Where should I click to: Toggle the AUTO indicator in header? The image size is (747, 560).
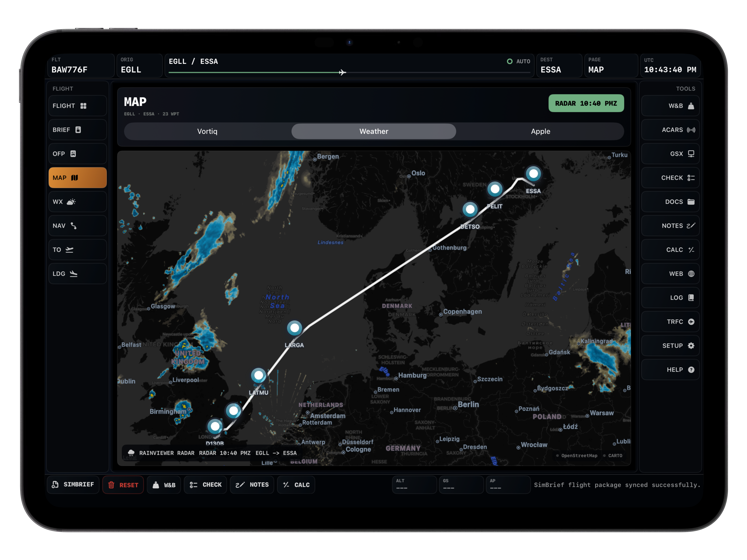[518, 61]
